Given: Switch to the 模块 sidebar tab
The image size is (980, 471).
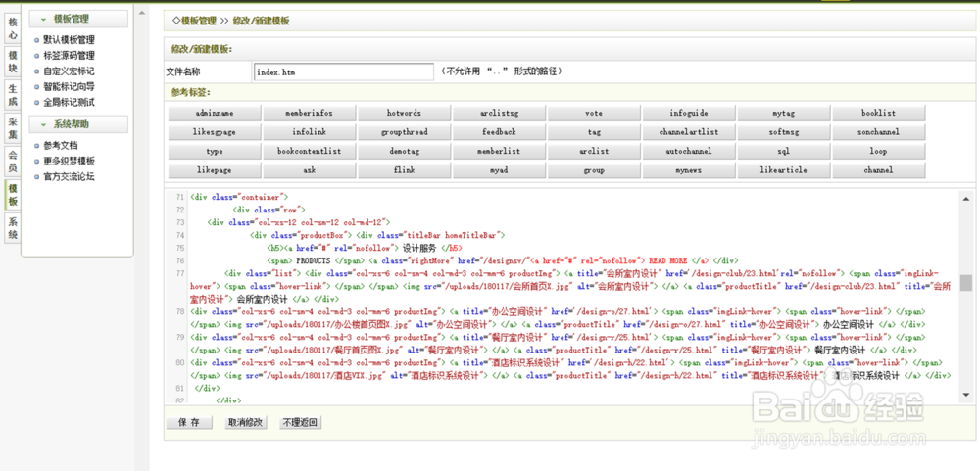Looking at the screenshot, I should click(x=13, y=62).
